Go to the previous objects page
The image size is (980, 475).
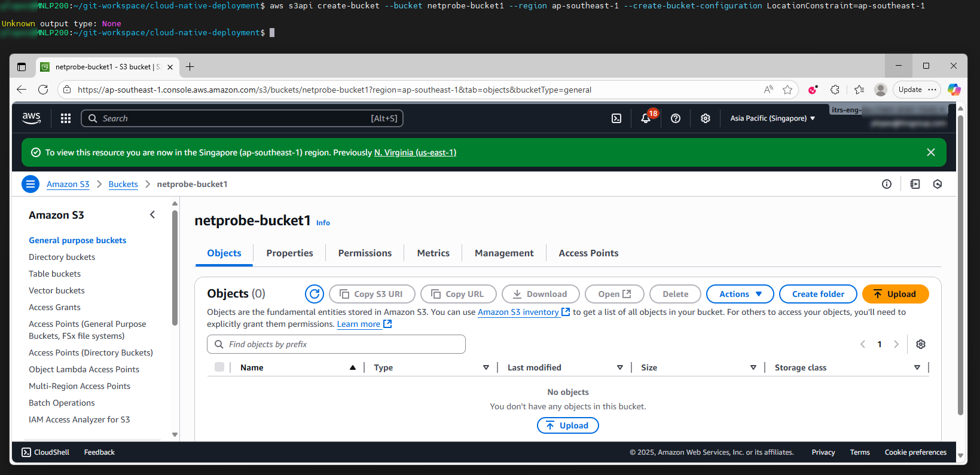point(863,344)
